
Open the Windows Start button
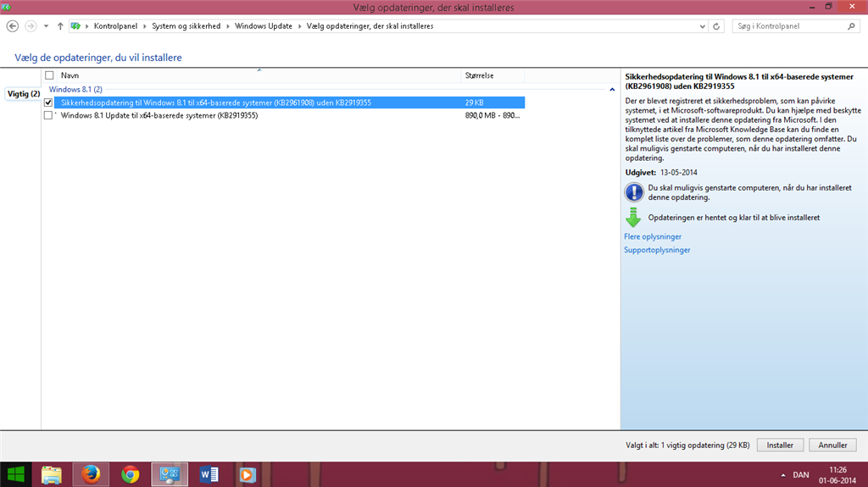tap(16, 475)
